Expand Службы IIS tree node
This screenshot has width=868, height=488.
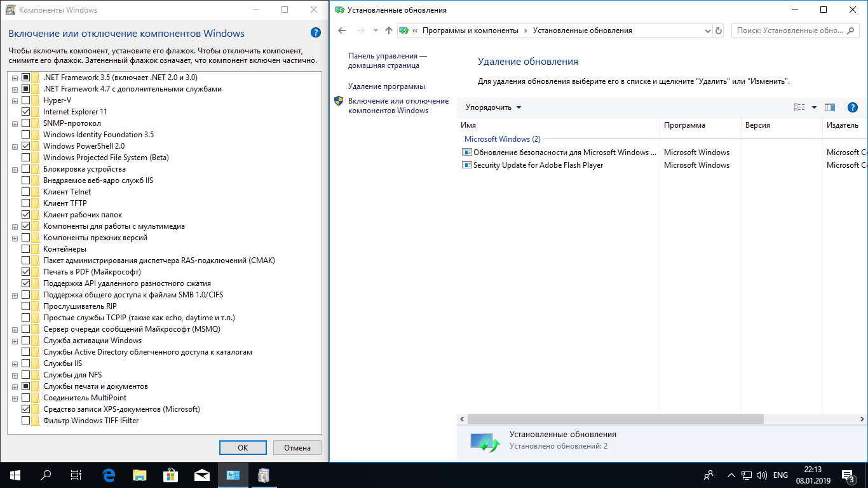click(15, 363)
